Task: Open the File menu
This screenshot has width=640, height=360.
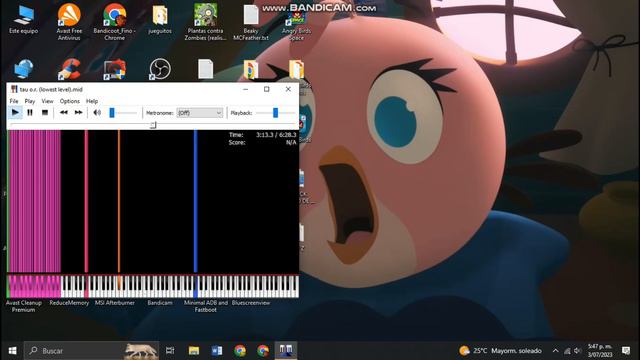Action: tap(14, 101)
